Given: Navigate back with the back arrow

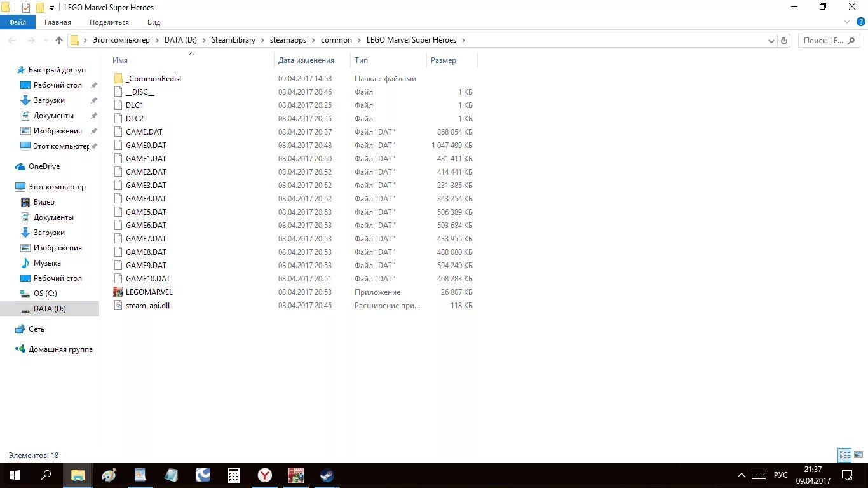Looking at the screenshot, I should [12, 40].
